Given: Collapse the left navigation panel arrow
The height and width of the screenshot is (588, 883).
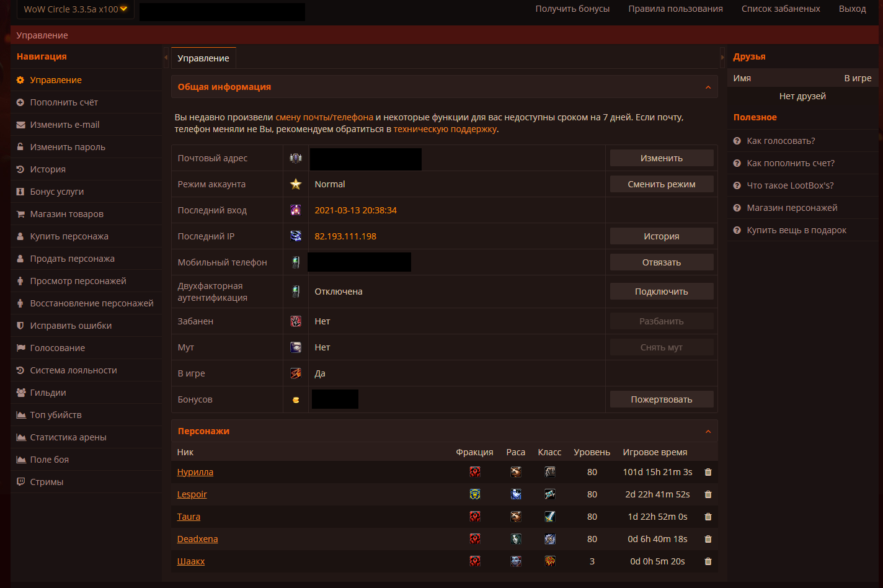Looking at the screenshot, I should (166, 58).
